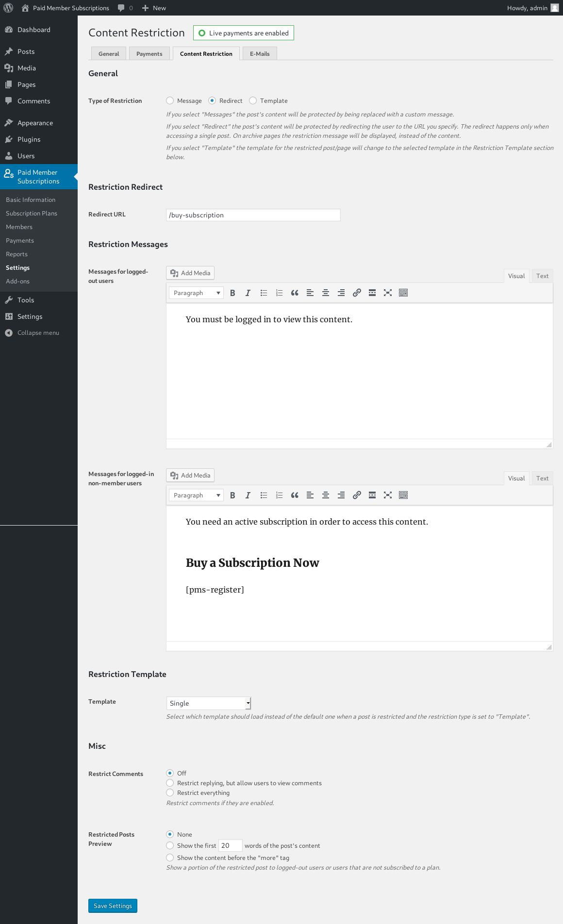Open the comments bubble in the admin bar

(x=125, y=8)
